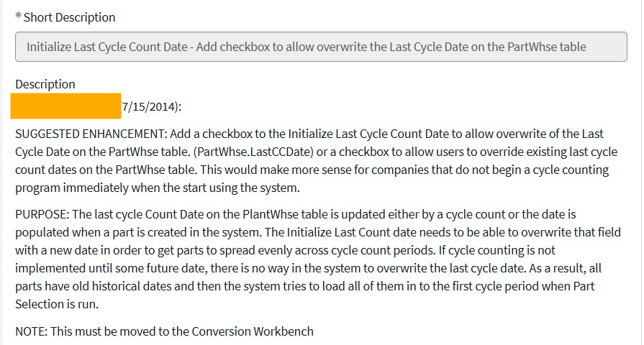Click the 7/15/2014 date text
The width and height of the screenshot is (644, 345).
pos(149,106)
